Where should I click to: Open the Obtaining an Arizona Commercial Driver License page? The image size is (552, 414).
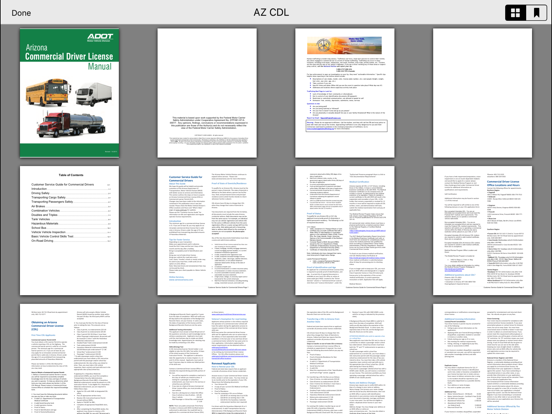point(69,359)
